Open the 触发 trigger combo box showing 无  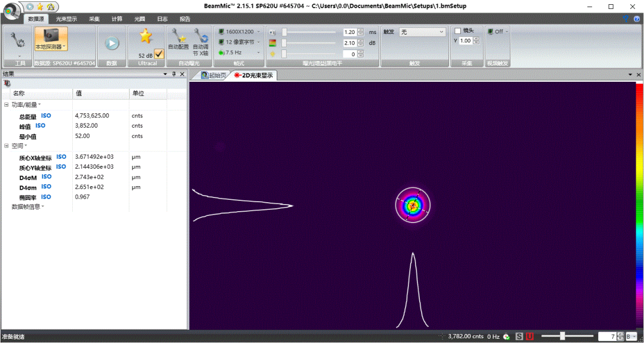(x=423, y=32)
